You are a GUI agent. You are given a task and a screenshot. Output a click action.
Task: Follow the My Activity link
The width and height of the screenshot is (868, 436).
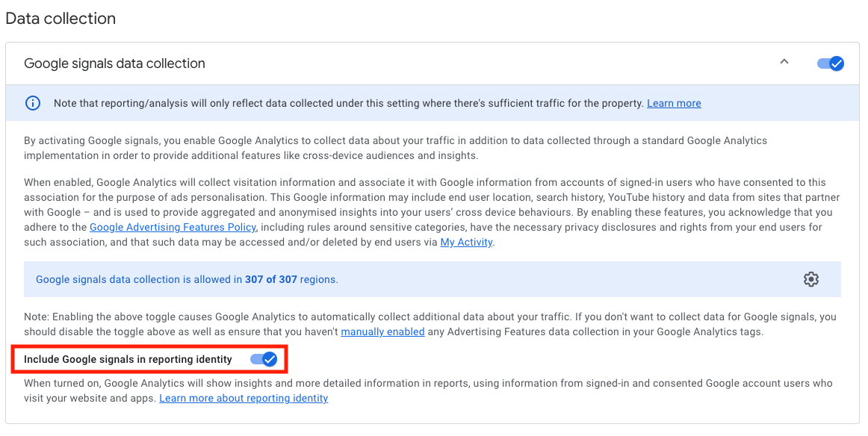(466, 243)
